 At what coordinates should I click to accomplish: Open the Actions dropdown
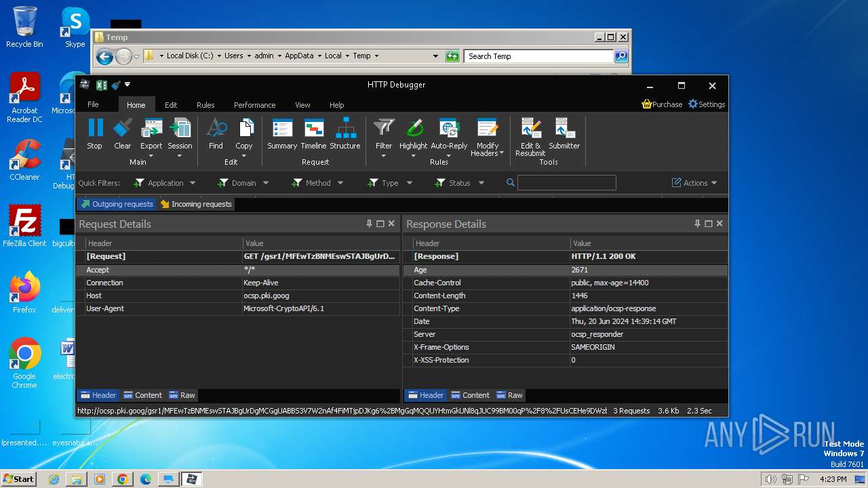tap(694, 183)
